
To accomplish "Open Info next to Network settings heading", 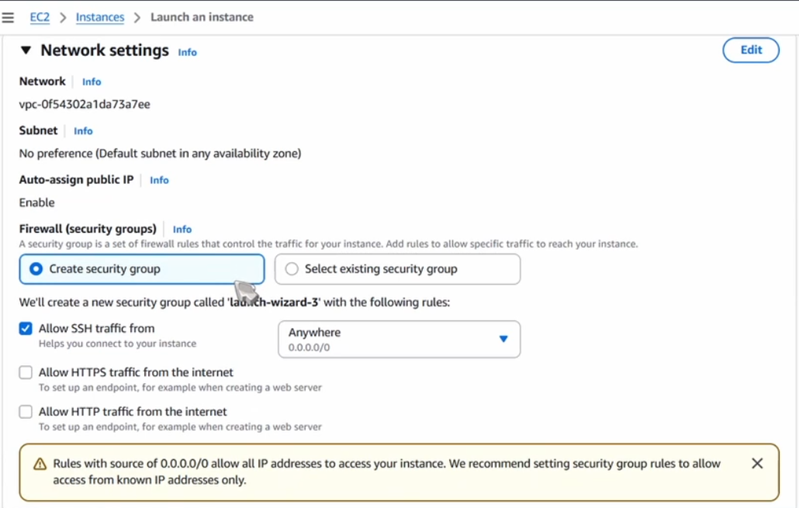I will (187, 52).
